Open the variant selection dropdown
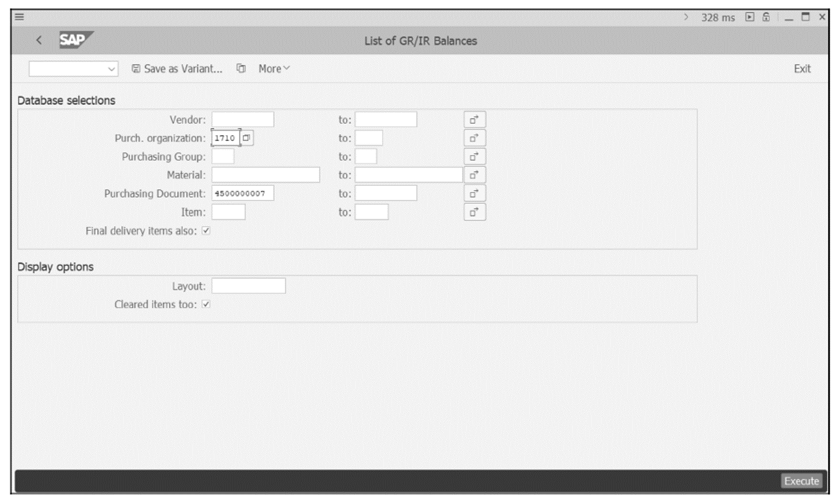Screen dimensions: 840x504 pos(112,69)
